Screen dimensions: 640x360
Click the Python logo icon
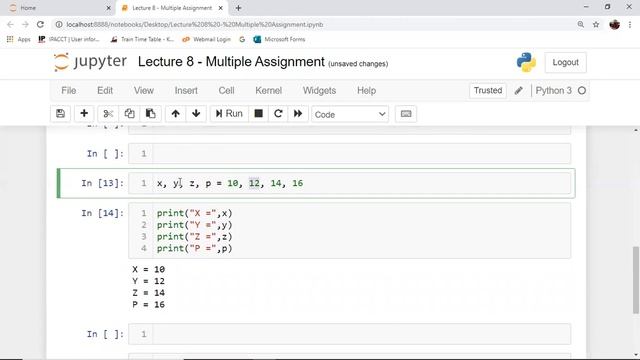[x=526, y=62]
